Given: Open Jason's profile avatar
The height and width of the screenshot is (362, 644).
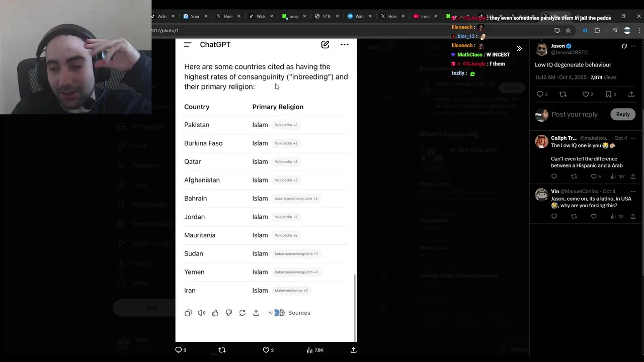Looking at the screenshot, I should [x=542, y=49].
